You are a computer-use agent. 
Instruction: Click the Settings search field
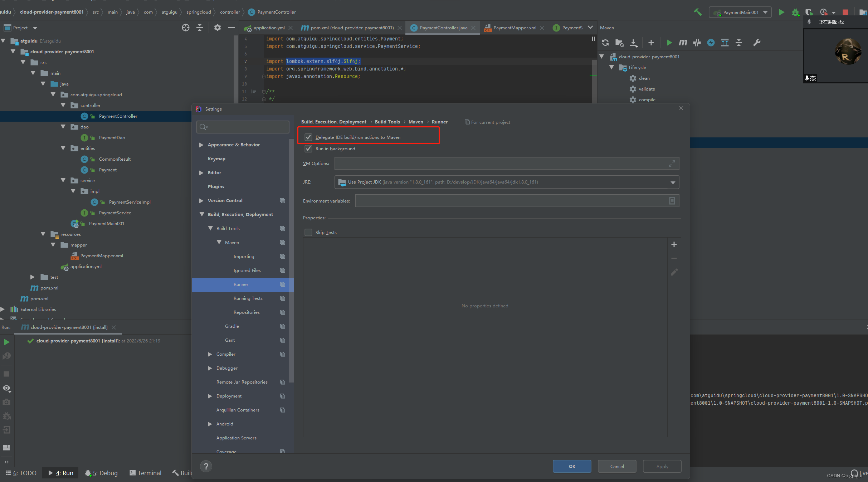[243, 127]
